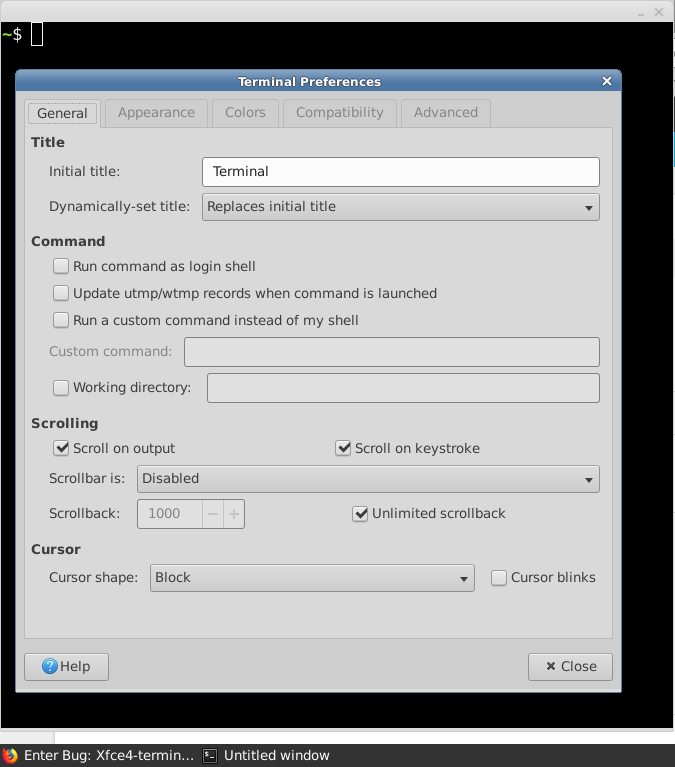Click the Initial title text field
675x767 pixels.
pyautogui.click(x=400, y=172)
